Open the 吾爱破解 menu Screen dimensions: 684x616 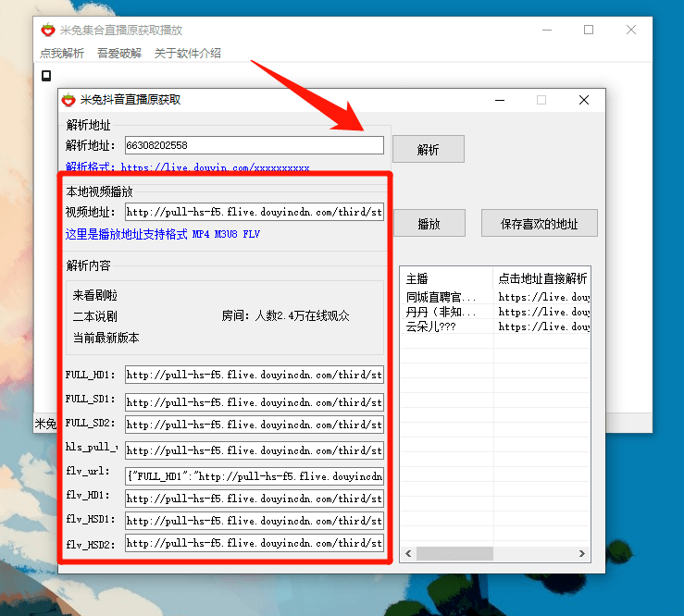[x=119, y=54]
